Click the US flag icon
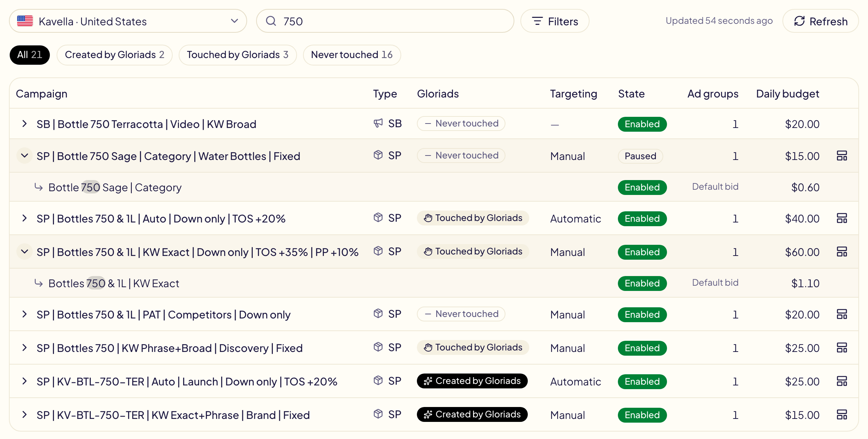The height and width of the screenshot is (439, 868). coord(25,21)
